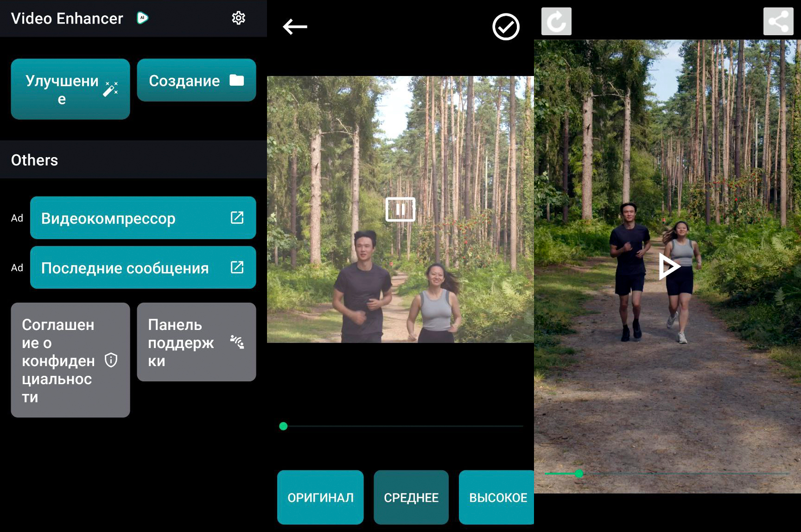Click the AI logo beside Video Enhancer title

(143, 18)
